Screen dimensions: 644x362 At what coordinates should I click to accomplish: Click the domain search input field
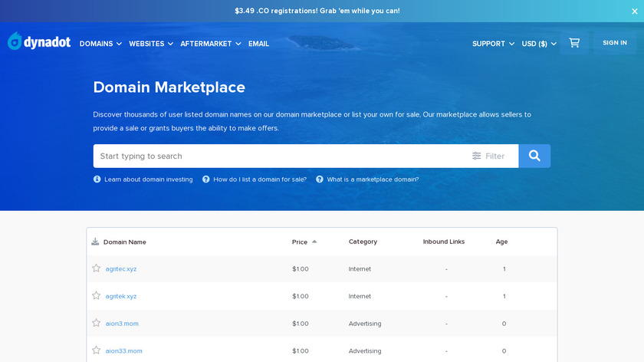[276, 156]
